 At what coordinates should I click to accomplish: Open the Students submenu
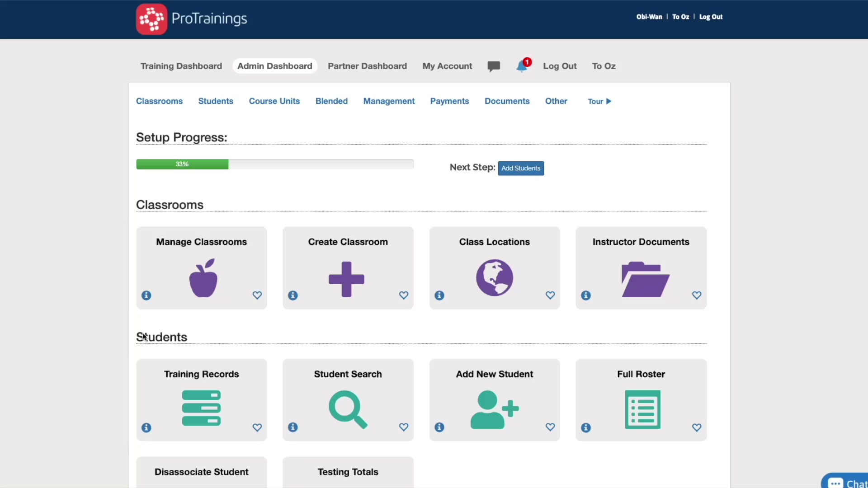[x=216, y=101]
